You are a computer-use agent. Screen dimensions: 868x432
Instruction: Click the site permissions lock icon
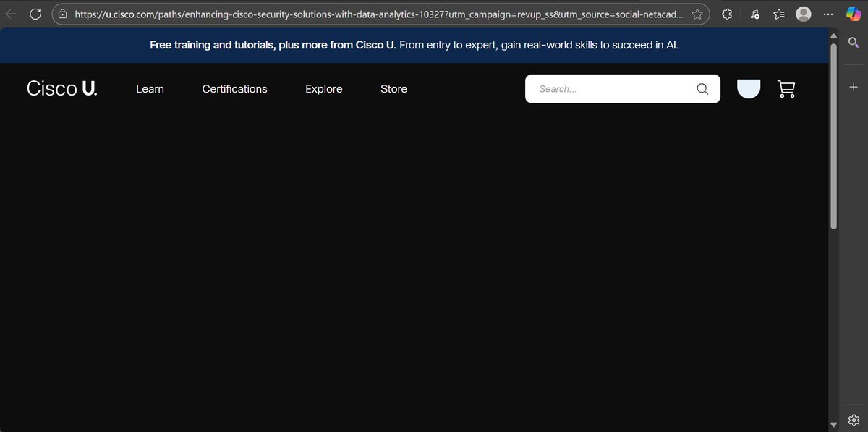click(62, 13)
